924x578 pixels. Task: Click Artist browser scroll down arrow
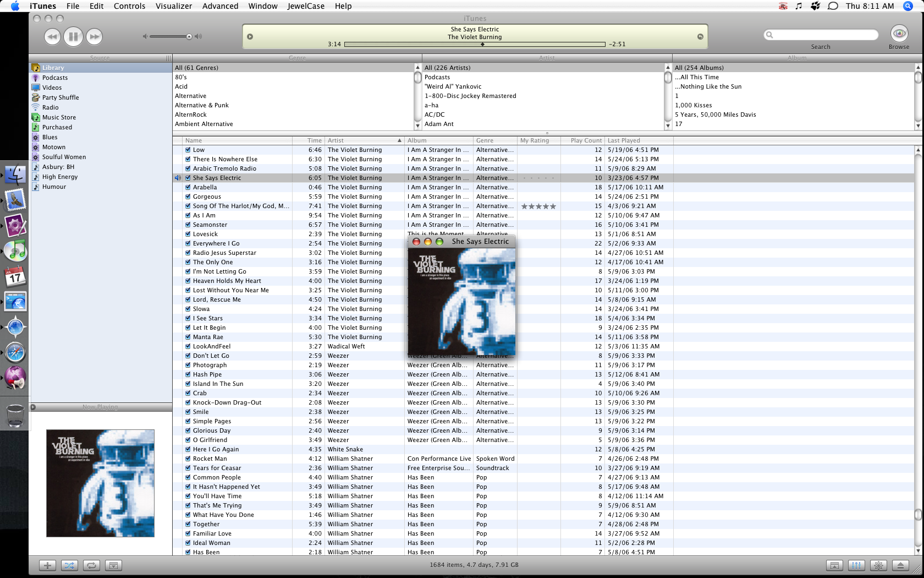coord(668,126)
